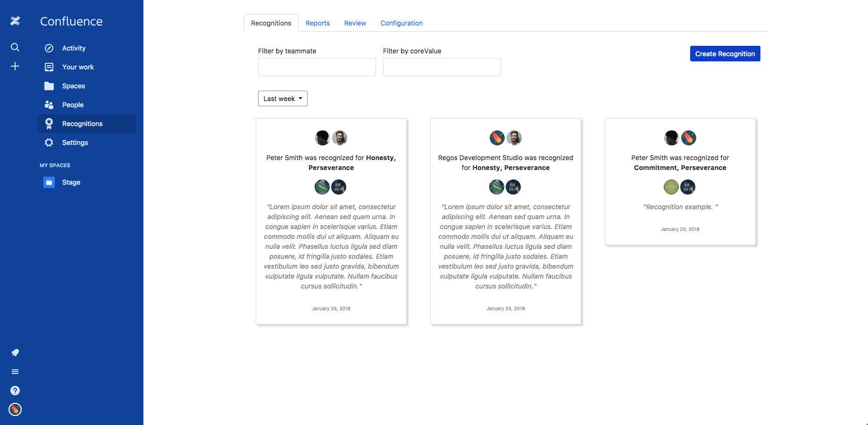Open Settings from the sidebar
The image size is (868, 425).
(x=75, y=142)
